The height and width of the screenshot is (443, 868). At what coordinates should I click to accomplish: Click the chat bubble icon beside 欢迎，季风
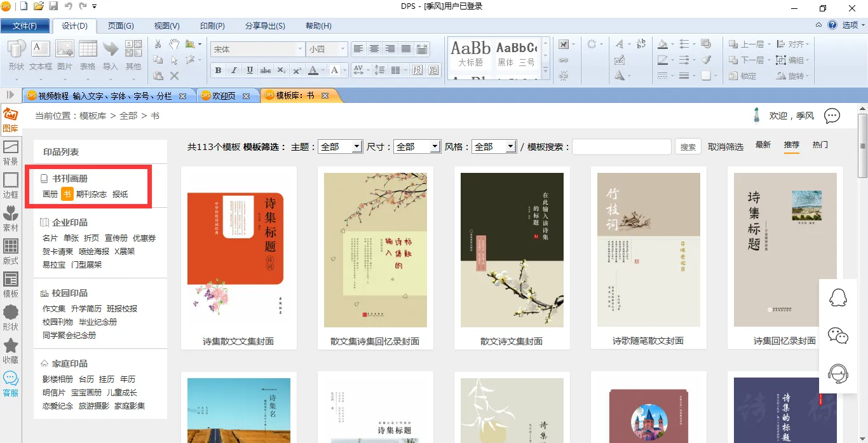tap(832, 116)
